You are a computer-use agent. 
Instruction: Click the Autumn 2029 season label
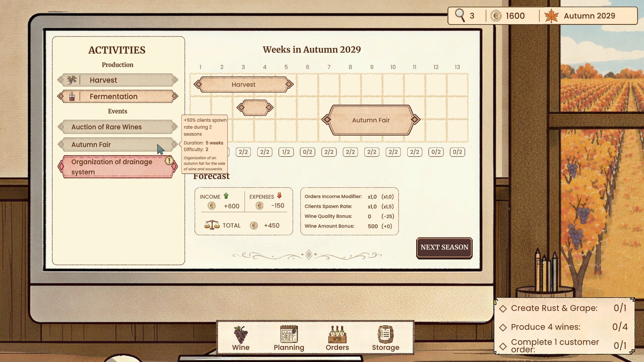pyautogui.click(x=589, y=16)
